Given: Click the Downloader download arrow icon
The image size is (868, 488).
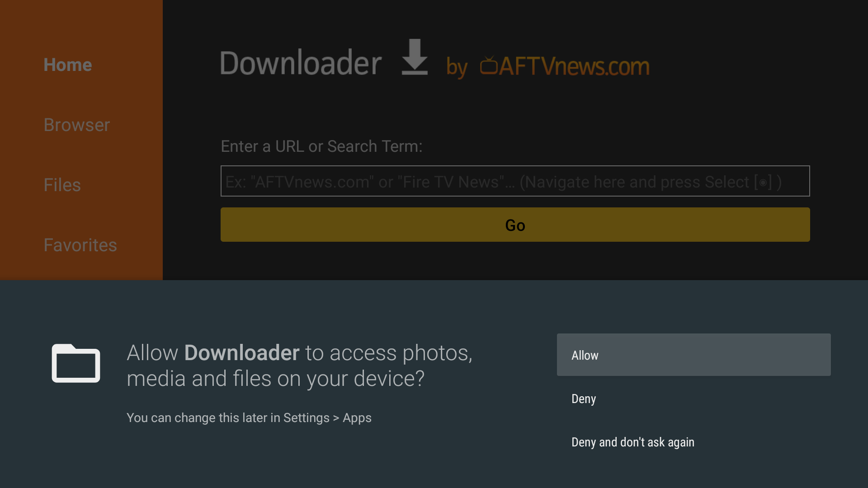Looking at the screenshot, I should [x=415, y=57].
